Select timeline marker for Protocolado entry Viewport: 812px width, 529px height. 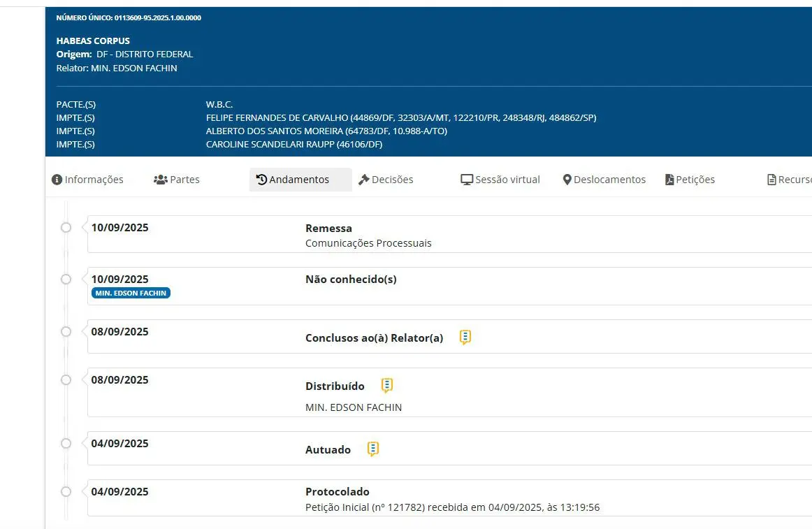point(66,492)
